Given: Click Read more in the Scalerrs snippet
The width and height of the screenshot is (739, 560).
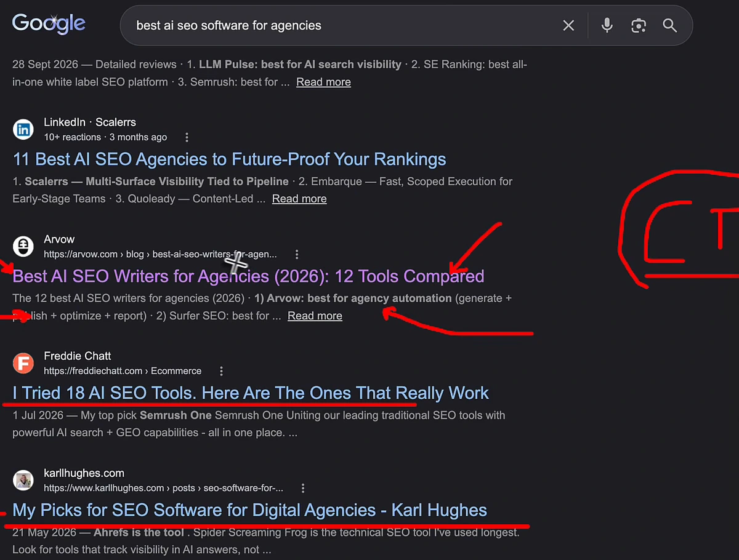Looking at the screenshot, I should 299,199.
